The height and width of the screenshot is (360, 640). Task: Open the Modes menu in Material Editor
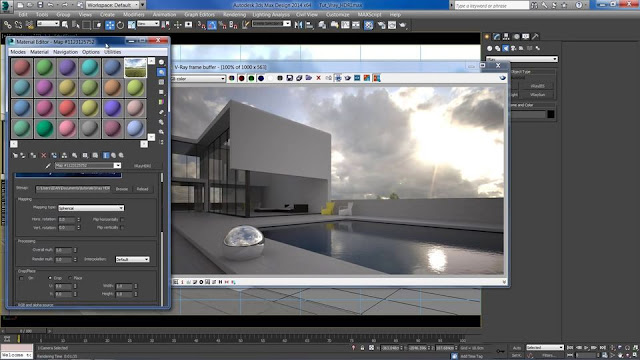click(x=18, y=52)
